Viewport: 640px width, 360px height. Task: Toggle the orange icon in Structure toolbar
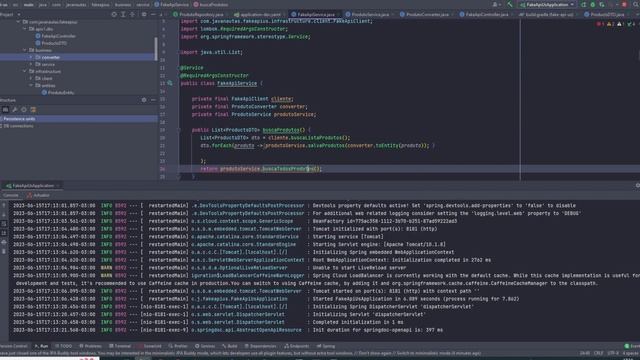pyautogui.click(x=33, y=109)
